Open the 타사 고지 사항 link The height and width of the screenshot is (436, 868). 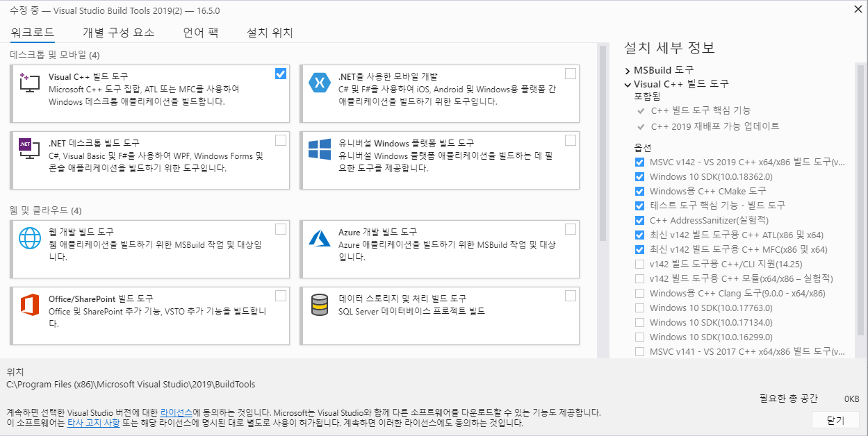[x=93, y=422]
